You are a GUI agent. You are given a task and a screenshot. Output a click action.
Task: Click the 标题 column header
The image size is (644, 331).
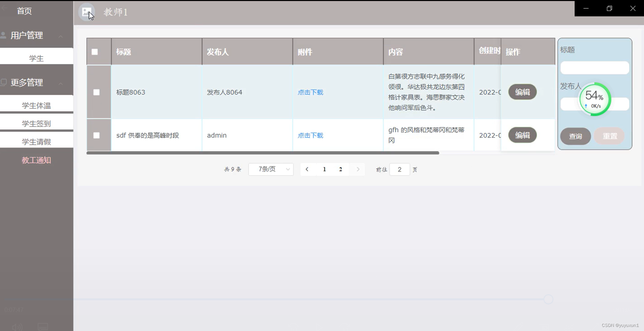[x=157, y=52]
